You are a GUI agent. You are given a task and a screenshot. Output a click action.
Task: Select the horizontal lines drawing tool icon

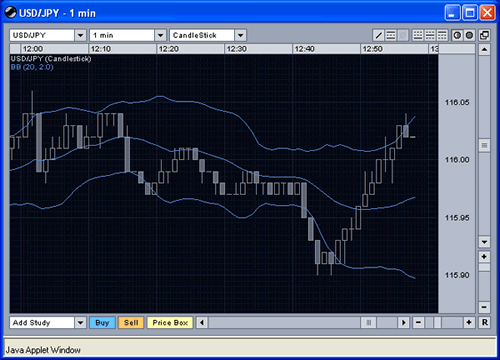tap(391, 35)
